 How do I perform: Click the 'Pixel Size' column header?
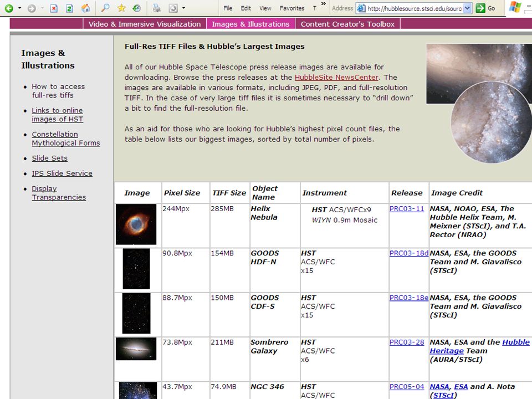click(182, 193)
